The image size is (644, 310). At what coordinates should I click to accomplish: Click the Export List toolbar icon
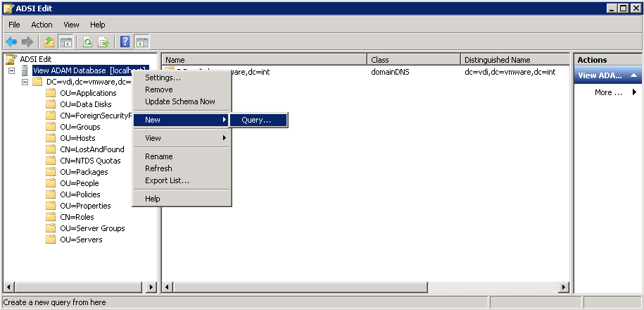(x=103, y=42)
